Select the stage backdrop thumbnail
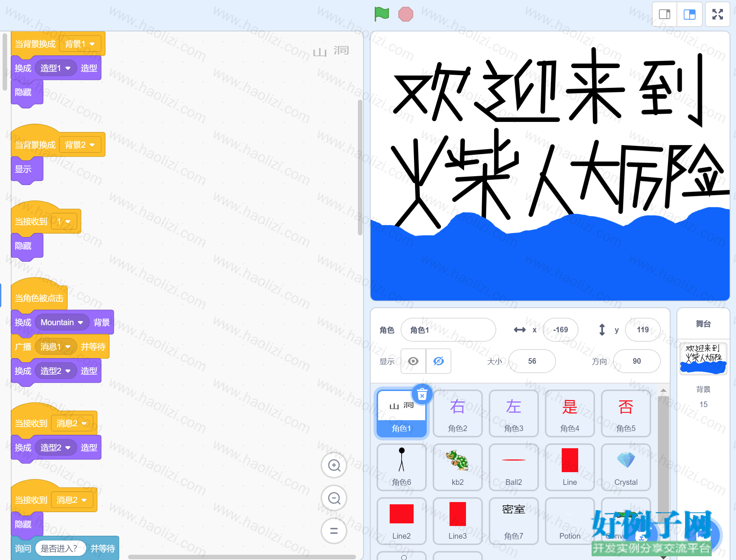Viewport: 736px width, 560px height. (703, 359)
